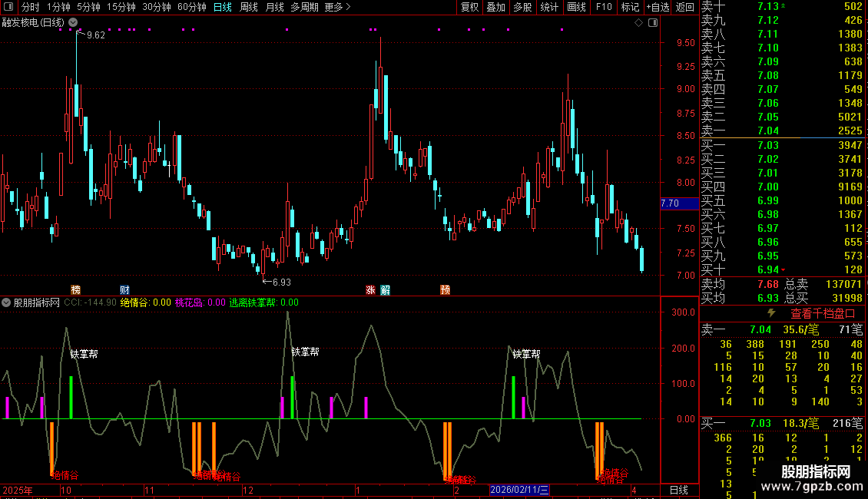Click the 2026/02/11/三 date marker

tap(519, 490)
